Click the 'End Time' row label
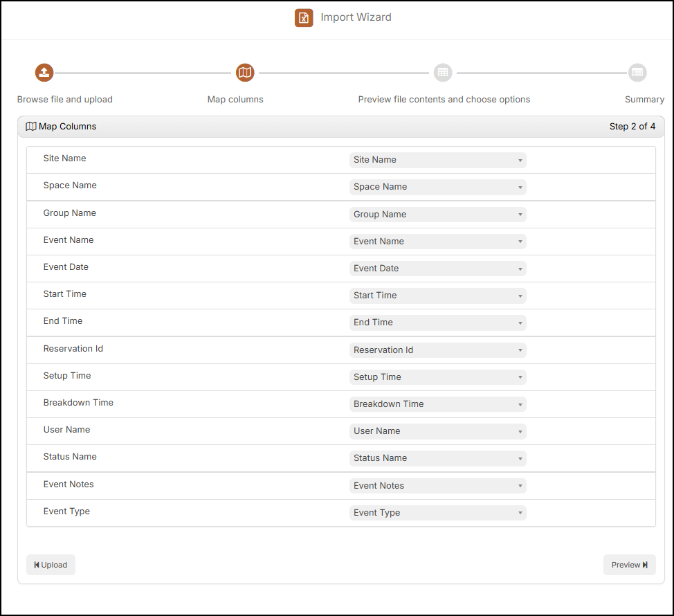The width and height of the screenshot is (674, 616). pos(63,321)
